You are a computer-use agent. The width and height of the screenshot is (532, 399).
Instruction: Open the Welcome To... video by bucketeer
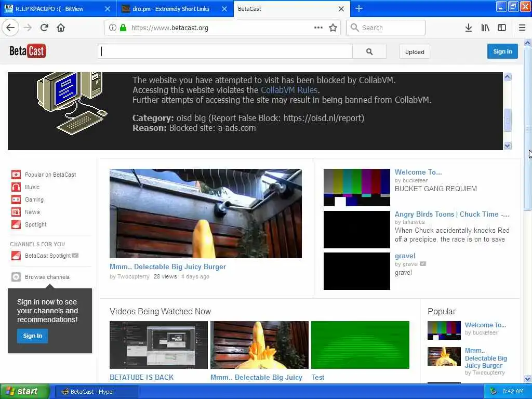[418, 172]
